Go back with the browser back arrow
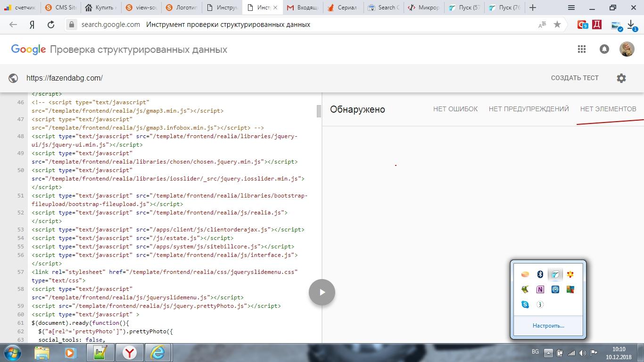The image size is (644, 362). click(13, 25)
